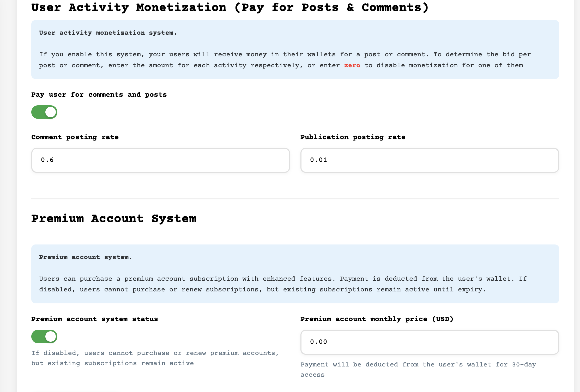Click the value 0.01 in publication rate box
Viewport: 580px width, 392px height.
click(318, 160)
